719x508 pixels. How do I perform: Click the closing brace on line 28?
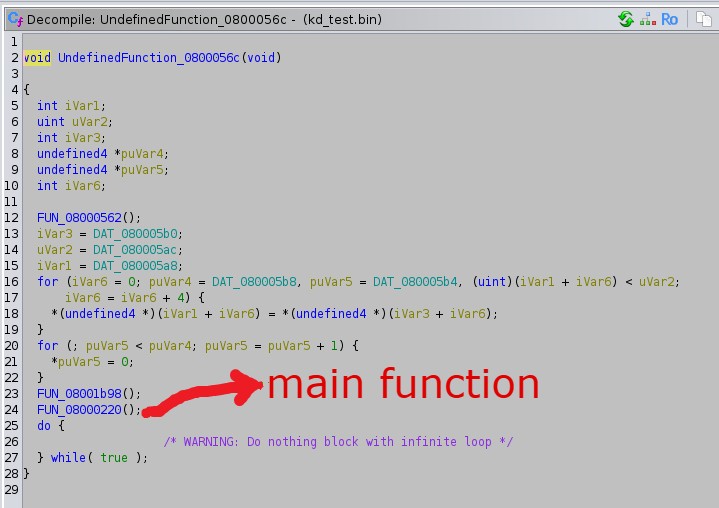coord(27,474)
